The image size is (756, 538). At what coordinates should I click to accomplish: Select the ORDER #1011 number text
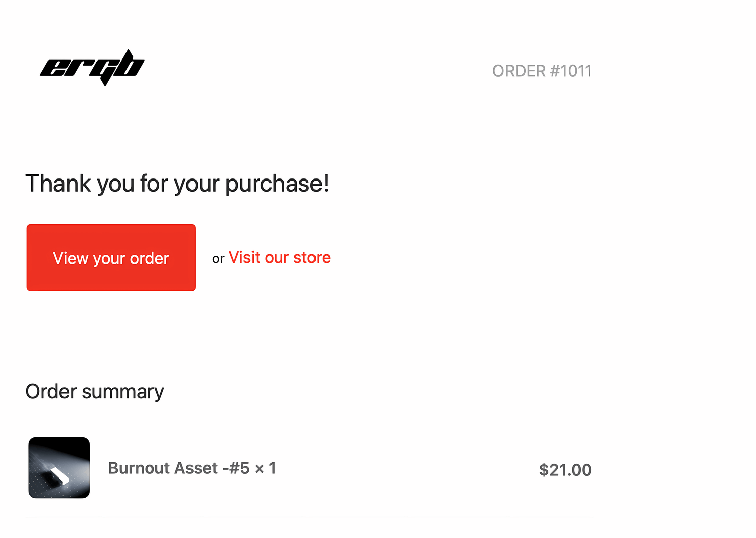[x=542, y=71]
